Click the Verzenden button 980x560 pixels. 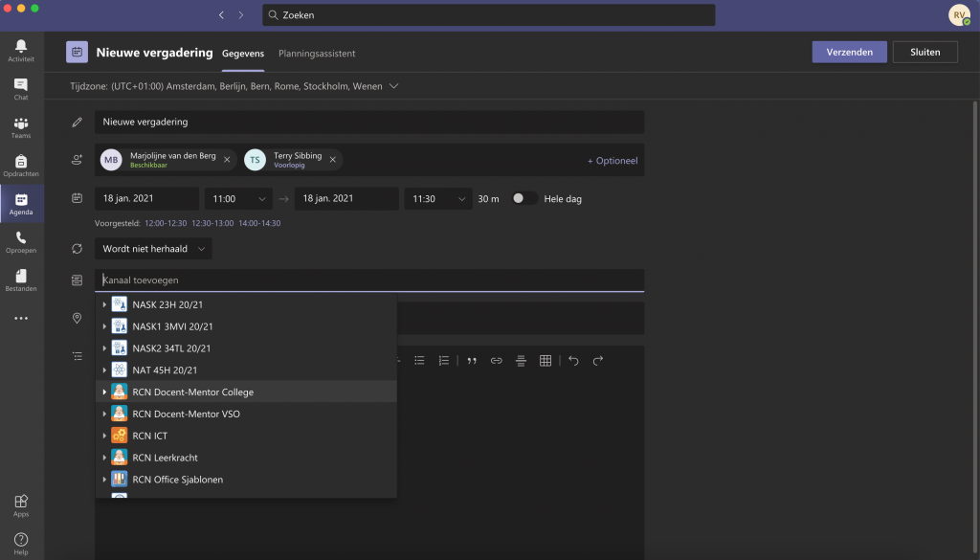849,53
